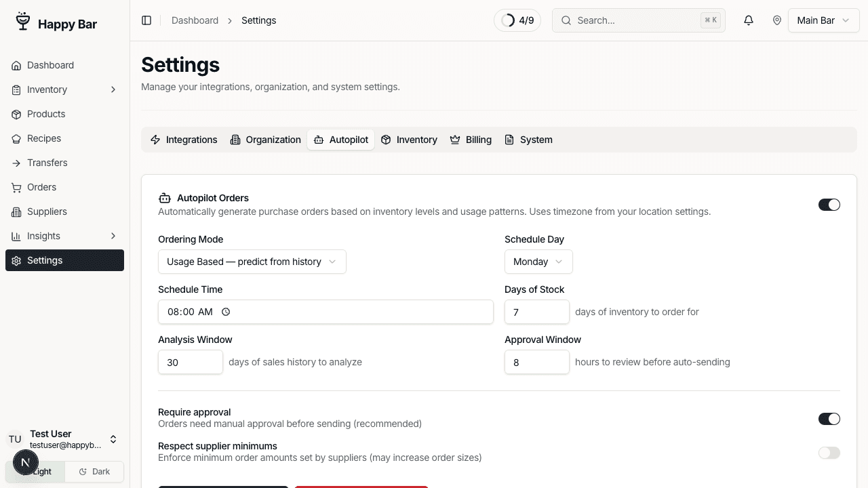Disable the Autopilot Orders toggle
The width and height of the screenshot is (868, 488).
(x=829, y=204)
